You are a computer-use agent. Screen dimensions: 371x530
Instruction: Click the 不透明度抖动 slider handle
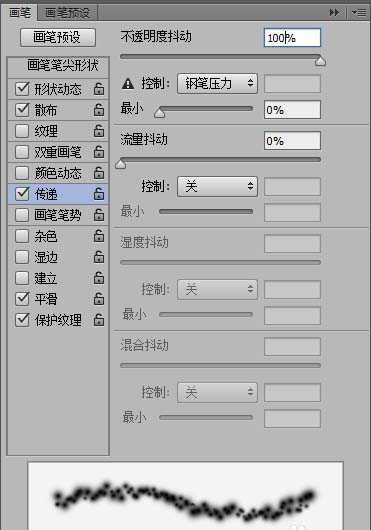pyautogui.click(x=320, y=61)
